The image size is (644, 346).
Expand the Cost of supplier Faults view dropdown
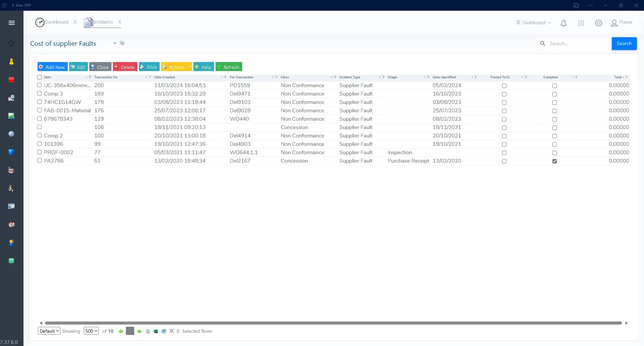[x=115, y=43]
